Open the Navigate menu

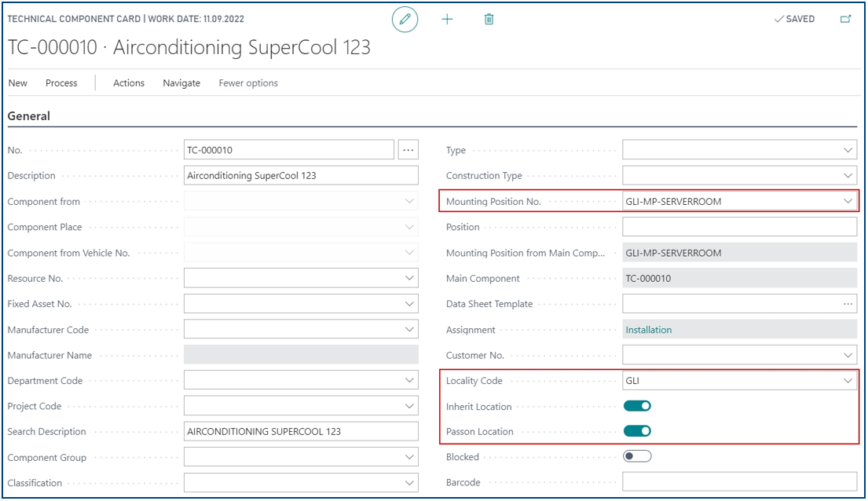pyautogui.click(x=181, y=83)
